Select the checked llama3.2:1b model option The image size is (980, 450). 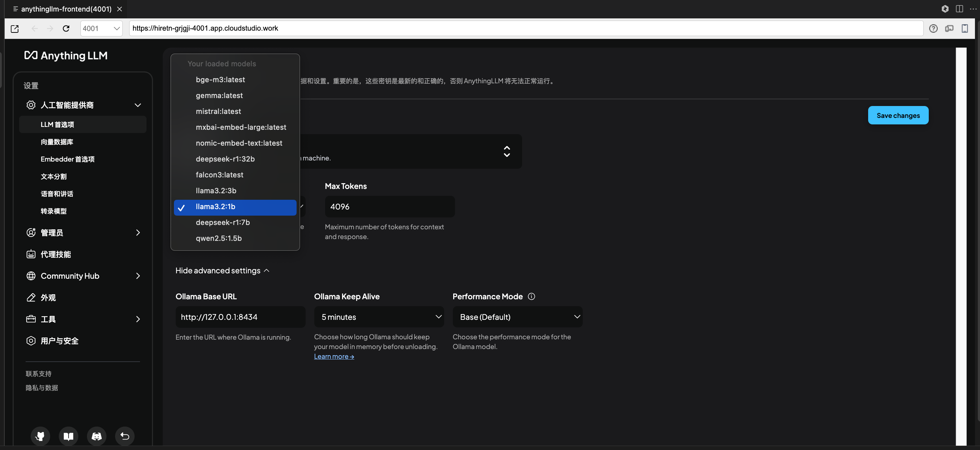(235, 207)
